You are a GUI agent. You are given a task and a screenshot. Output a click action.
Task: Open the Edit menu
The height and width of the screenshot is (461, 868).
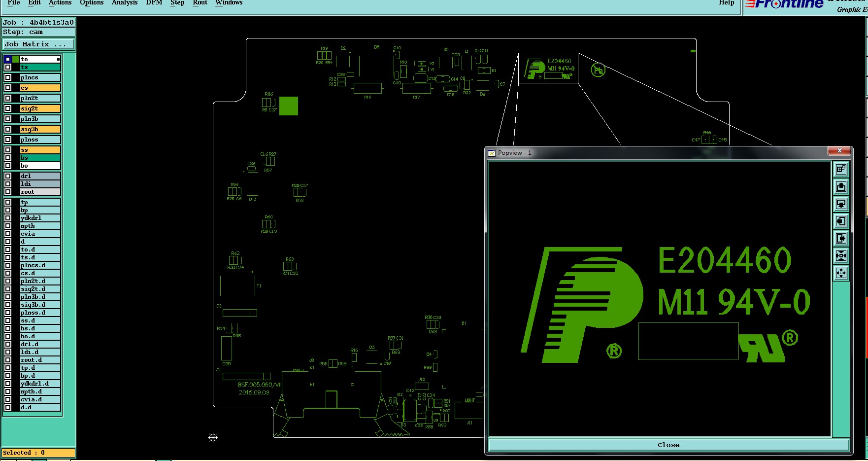click(34, 3)
